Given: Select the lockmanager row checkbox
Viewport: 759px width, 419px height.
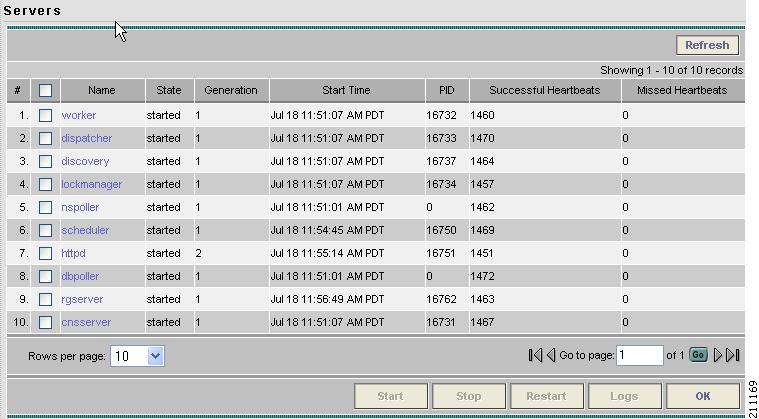Looking at the screenshot, I should [45, 184].
